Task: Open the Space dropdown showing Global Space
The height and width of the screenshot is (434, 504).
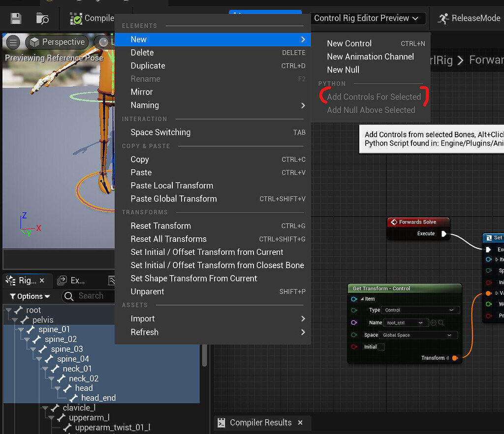Action: (x=417, y=335)
